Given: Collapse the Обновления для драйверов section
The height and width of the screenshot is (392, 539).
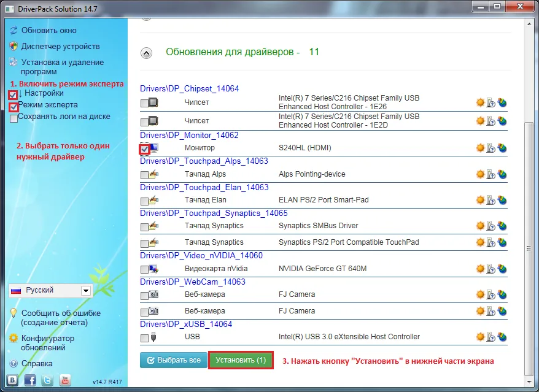Looking at the screenshot, I should coord(147,53).
